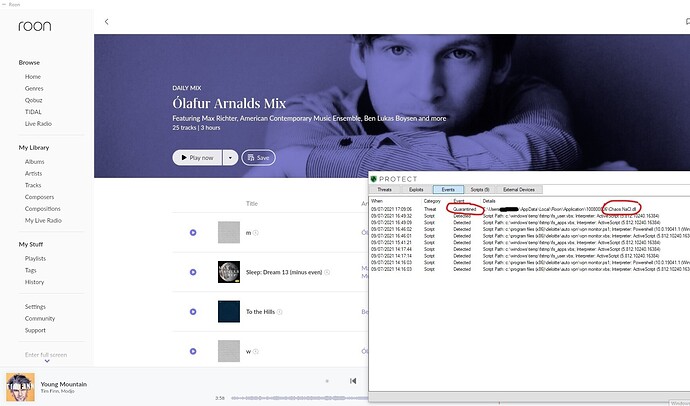Switch to the Threats tab
Screen dimensions: 690x406
(x=384, y=190)
